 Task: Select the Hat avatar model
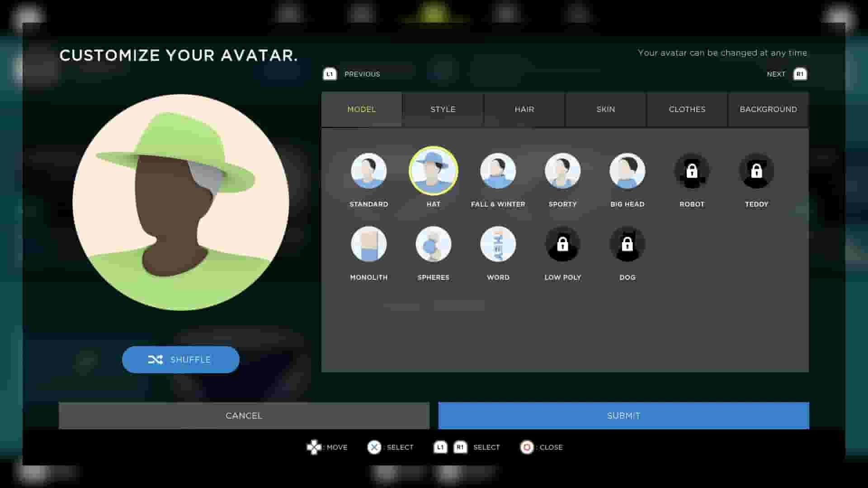tap(434, 171)
